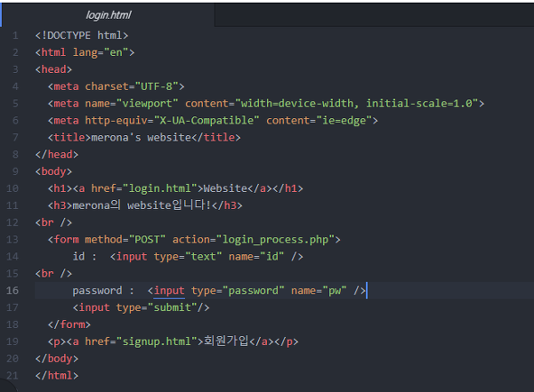Screen dimensions: 534x392
Task: Click the closing </head> tag
Action: (57, 155)
